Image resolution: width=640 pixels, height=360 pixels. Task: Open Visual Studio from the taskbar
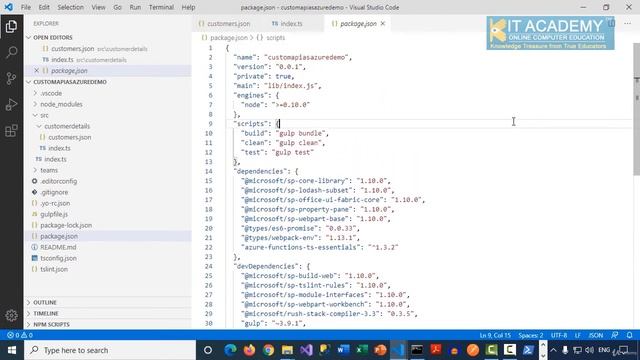(306, 350)
